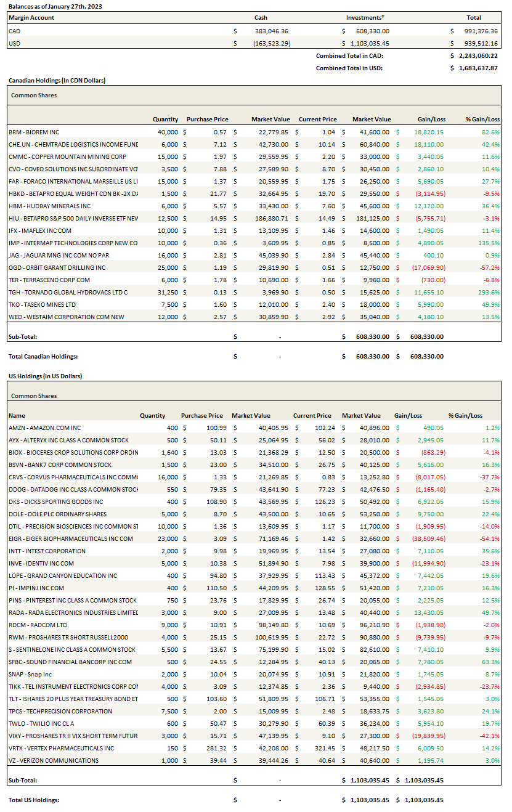Screen dimensions: 512x812
Task: Click the 293.6% gain for TGH Tornado
Action: (x=489, y=292)
